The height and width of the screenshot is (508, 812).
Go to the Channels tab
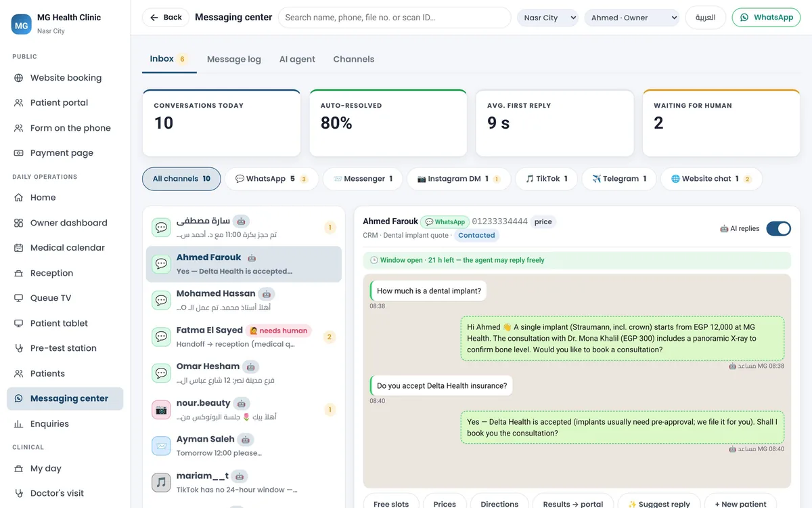pos(354,59)
